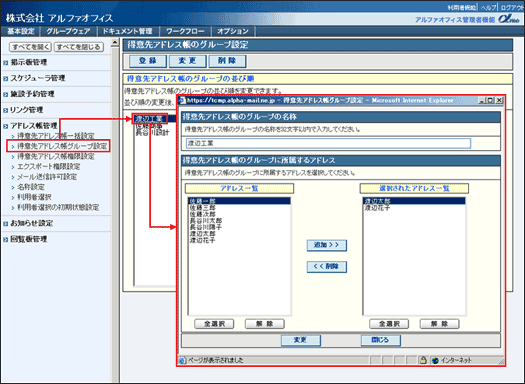
Task: Open the ドキュメント管理 tab
Action: [128, 31]
